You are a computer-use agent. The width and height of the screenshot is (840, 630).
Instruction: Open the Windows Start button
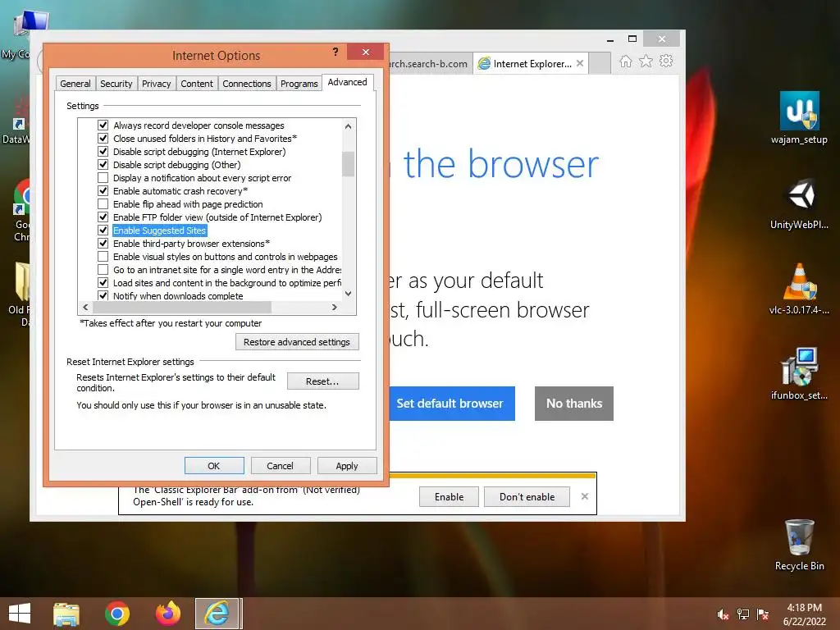point(20,614)
